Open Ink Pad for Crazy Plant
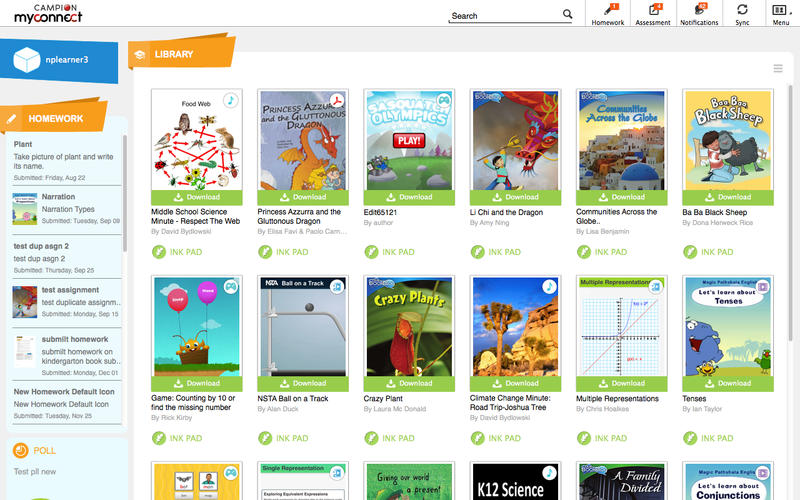 click(390, 438)
